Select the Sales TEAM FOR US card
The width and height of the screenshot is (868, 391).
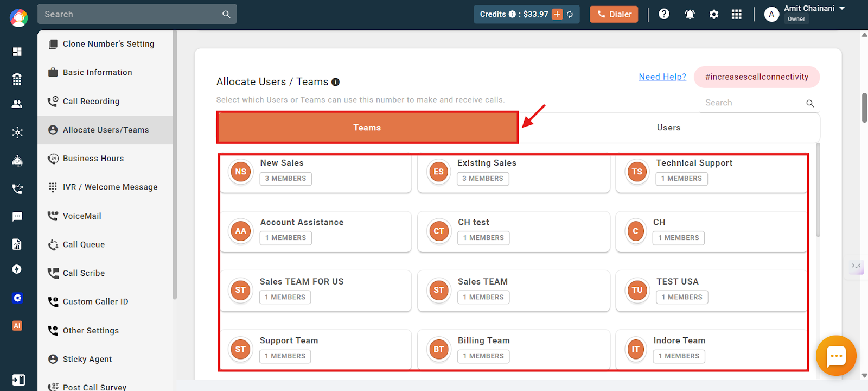point(316,291)
